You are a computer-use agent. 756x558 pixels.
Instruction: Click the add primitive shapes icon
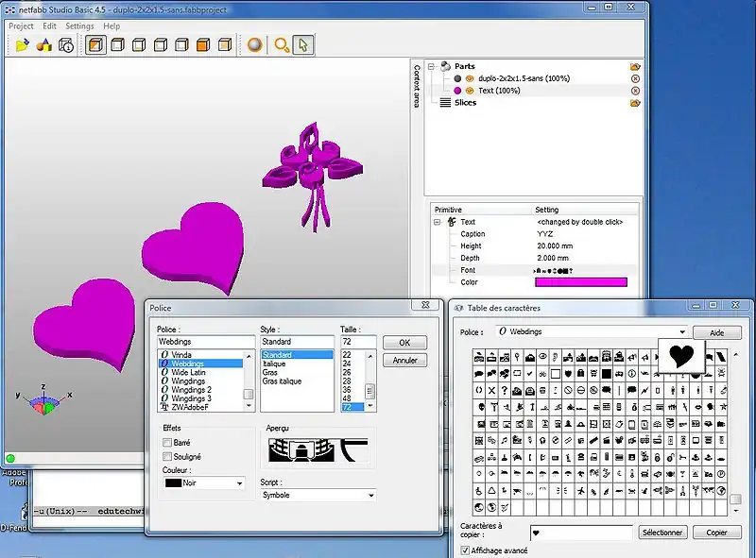[44, 44]
